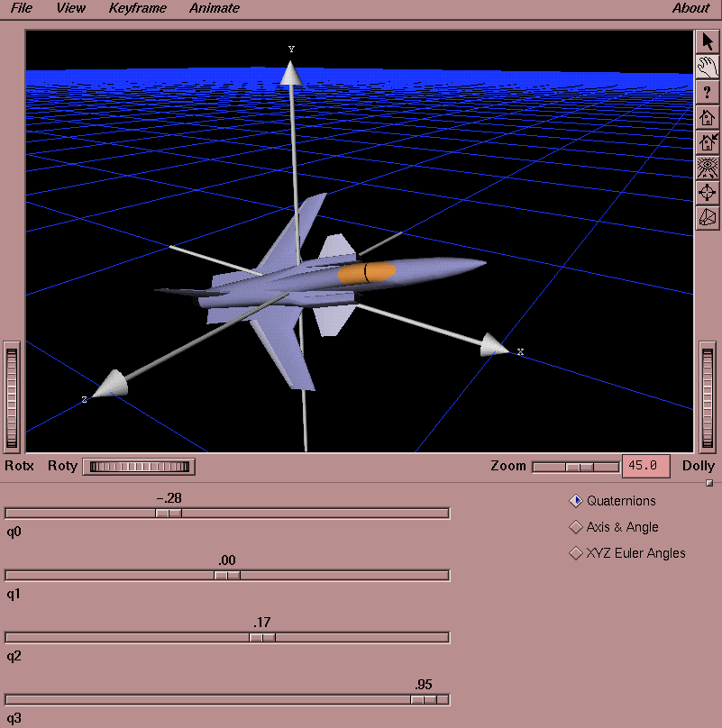Viewport: 722px width, 728px height.
Task: Open the File menu
Action: pos(22,8)
